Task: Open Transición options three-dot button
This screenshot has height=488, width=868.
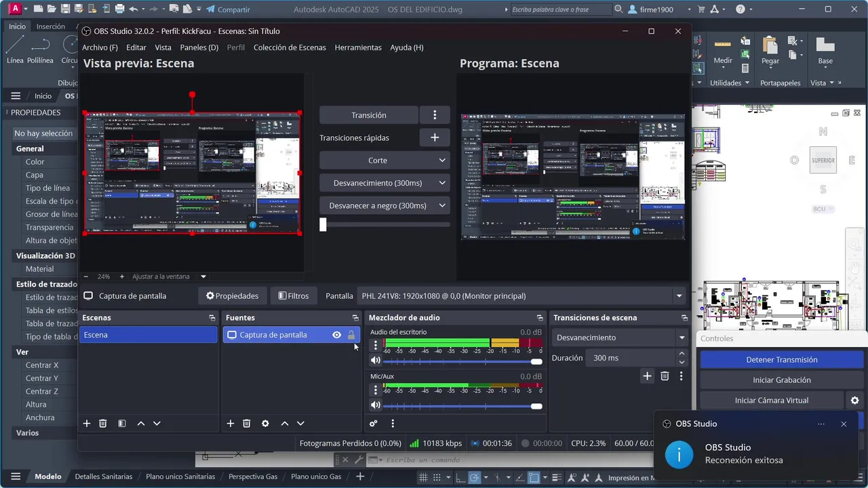Action: pyautogui.click(x=435, y=115)
